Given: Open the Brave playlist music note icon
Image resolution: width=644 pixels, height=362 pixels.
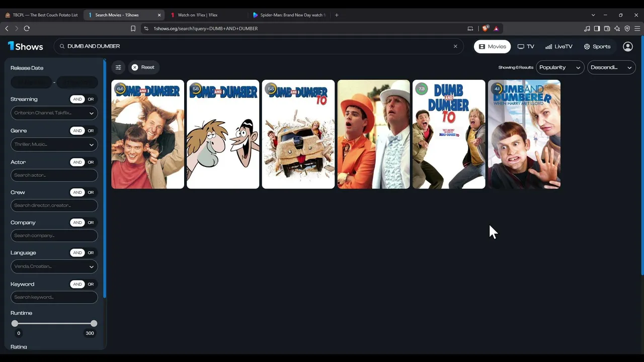Looking at the screenshot, I should [x=587, y=29].
